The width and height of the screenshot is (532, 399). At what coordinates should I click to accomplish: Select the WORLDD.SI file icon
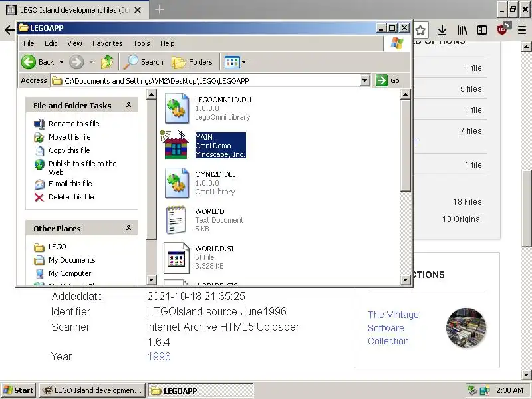176,258
